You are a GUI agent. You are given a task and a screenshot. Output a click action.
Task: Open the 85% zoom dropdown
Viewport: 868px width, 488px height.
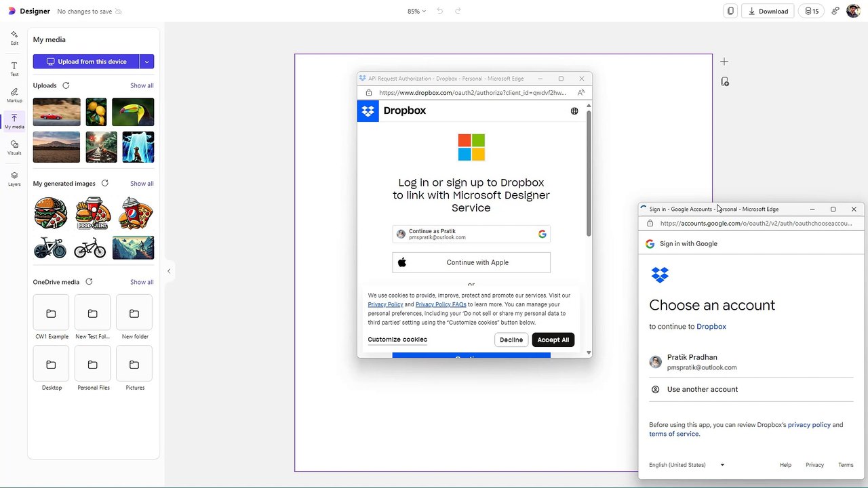tap(416, 11)
